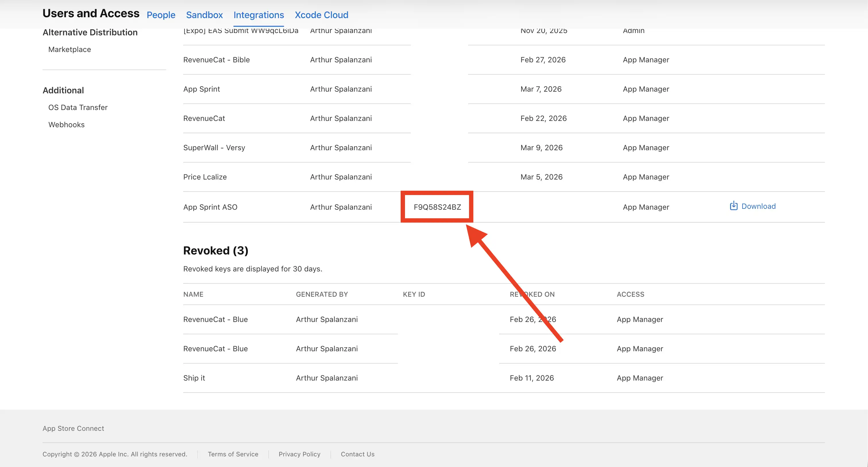
Task: Open Terms of Service link
Action: coord(233,454)
